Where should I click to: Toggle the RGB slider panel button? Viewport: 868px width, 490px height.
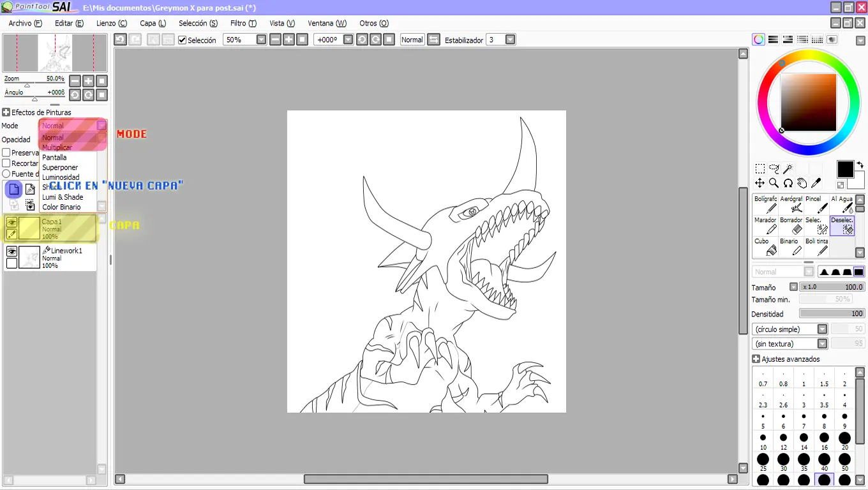[x=773, y=40]
